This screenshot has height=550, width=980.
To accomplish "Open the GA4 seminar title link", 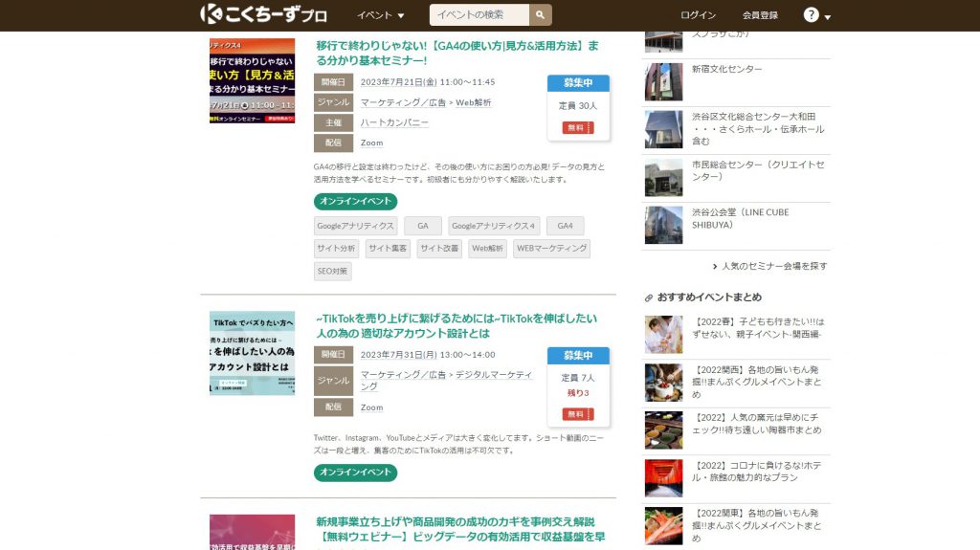I will [457, 54].
